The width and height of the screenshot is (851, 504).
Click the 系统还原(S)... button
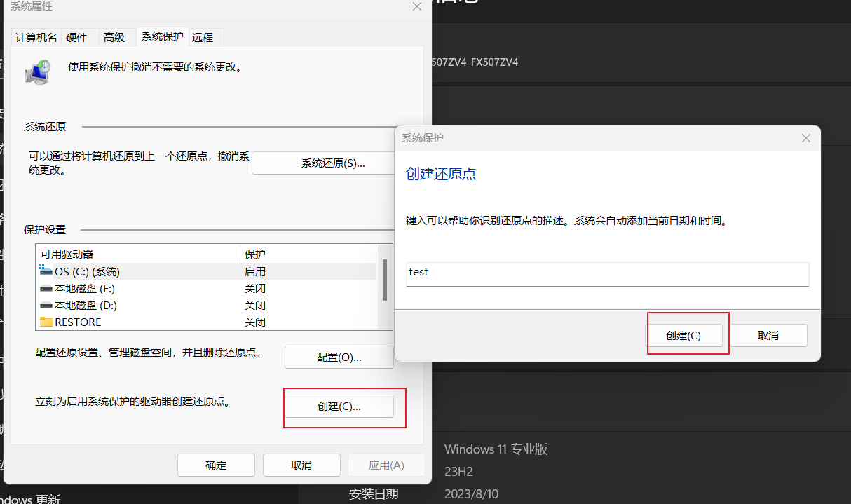333,163
